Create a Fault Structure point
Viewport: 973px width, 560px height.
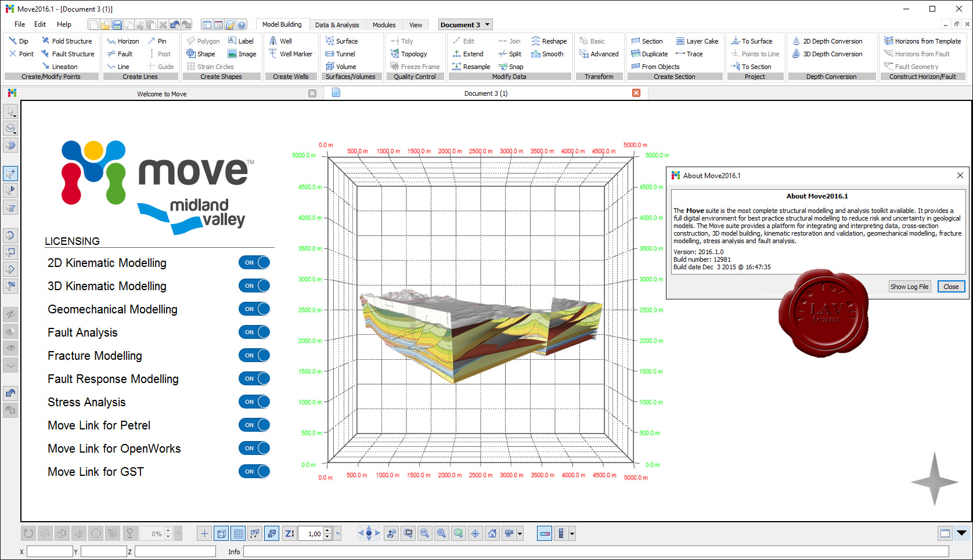pos(68,54)
